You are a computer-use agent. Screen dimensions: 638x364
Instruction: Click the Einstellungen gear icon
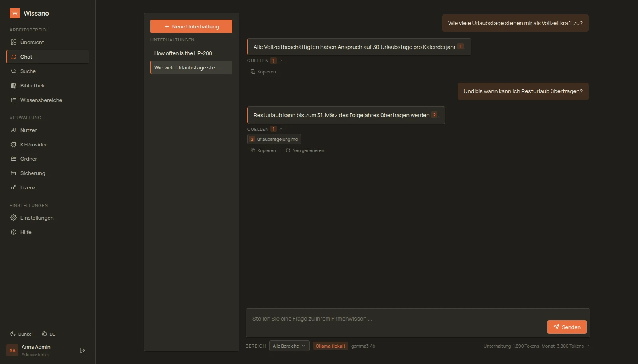point(14,218)
